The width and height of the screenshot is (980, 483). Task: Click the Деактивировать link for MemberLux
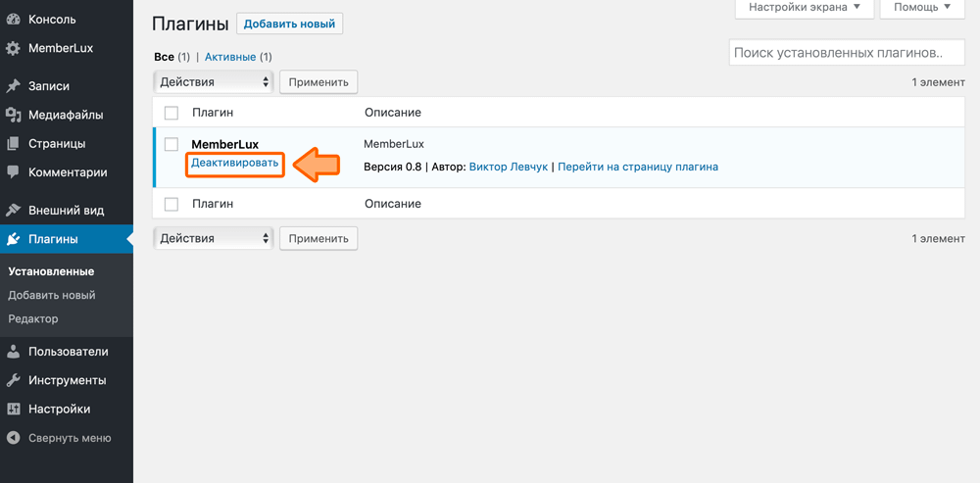click(x=235, y=163)
